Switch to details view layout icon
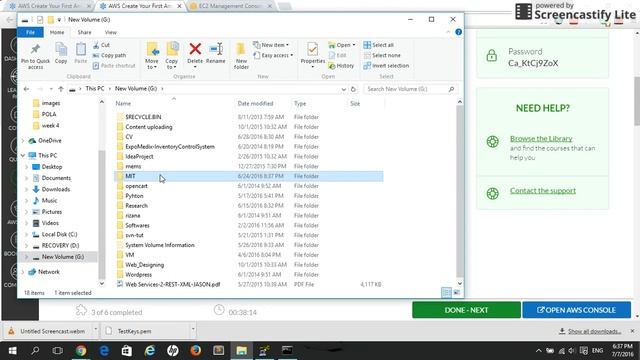Image resolution: width=640 pixels, height=360 pixels. click(x=446, y=292)
